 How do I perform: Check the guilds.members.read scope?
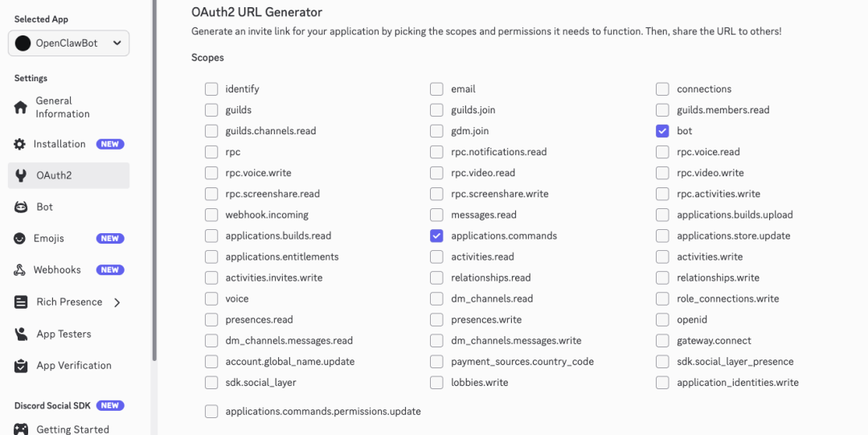click(662, 110)
